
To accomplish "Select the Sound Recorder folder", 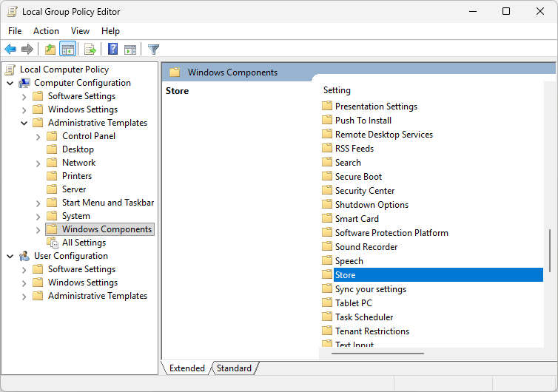I will 366,246.
